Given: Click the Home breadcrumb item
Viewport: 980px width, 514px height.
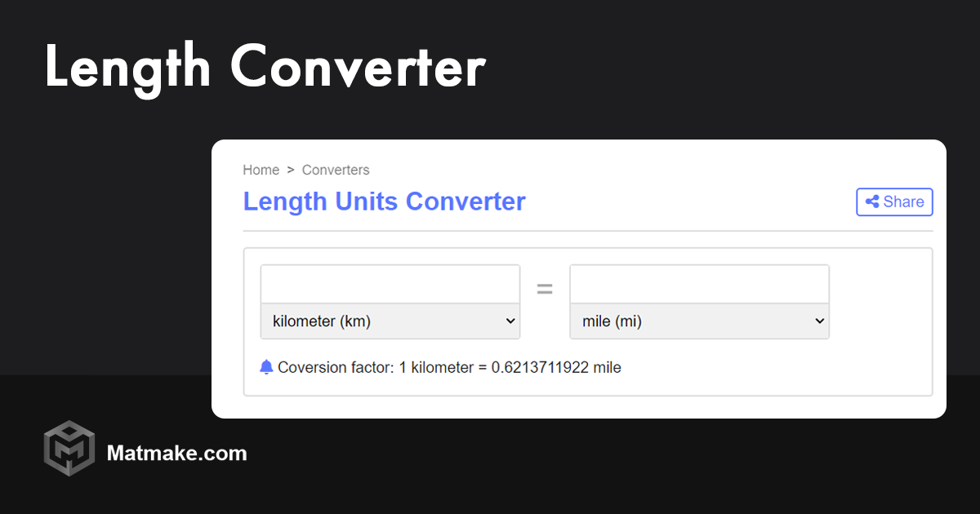Looking at the screenshot, I should pos(261,170).
